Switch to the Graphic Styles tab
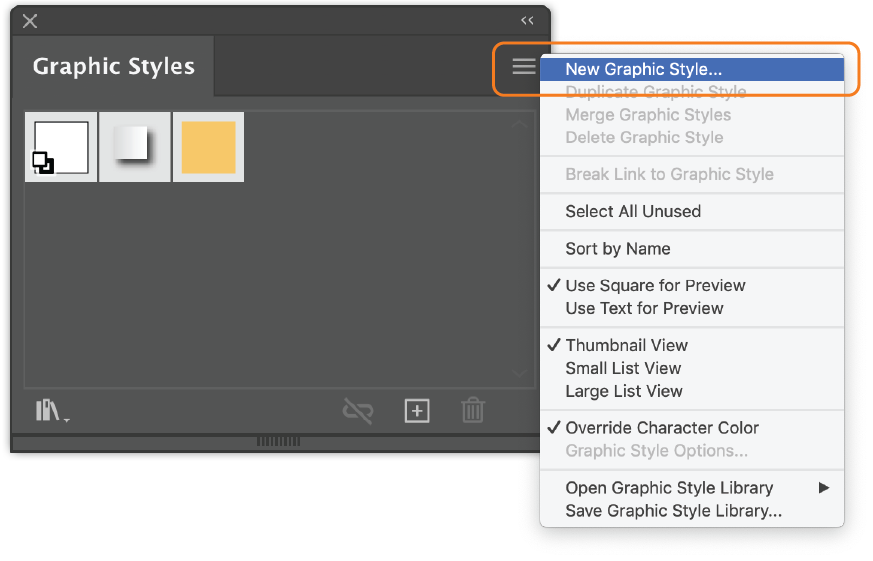Image resolution: width=873 pixels, height=561 pixels. coord(114,66)
